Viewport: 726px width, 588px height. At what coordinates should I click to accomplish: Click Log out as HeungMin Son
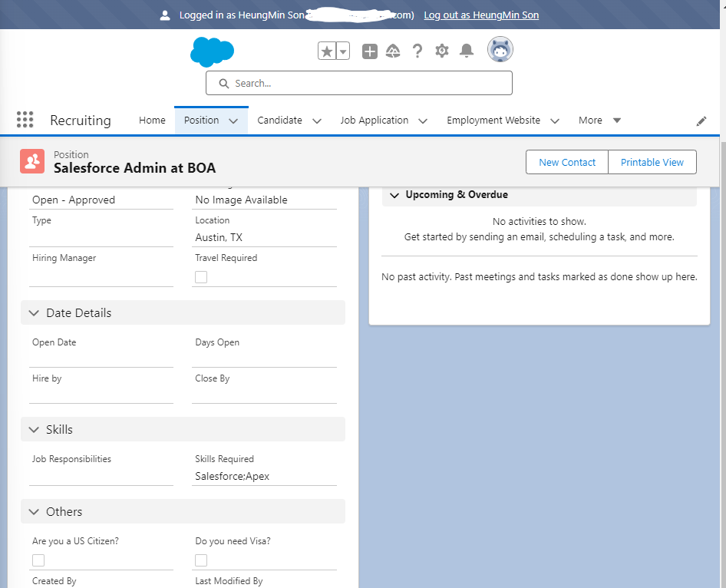481,15
